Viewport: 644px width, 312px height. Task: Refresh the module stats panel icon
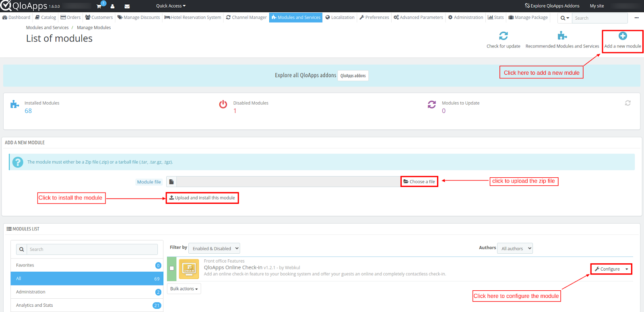627,103
